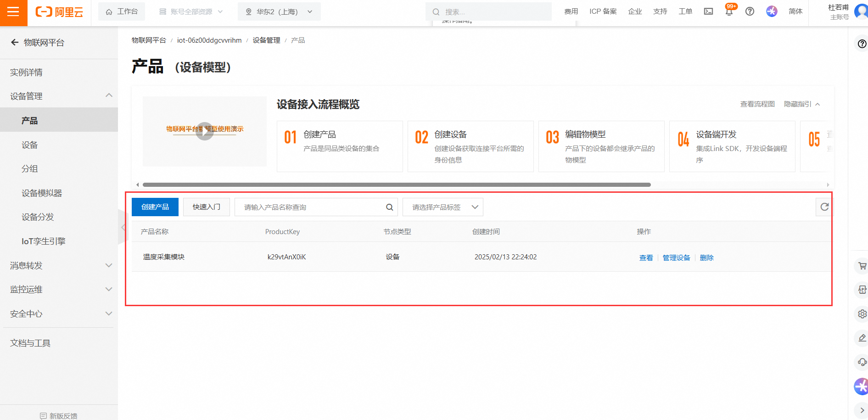
Task: Click the 创建产品 button
Action: [155, 207]
